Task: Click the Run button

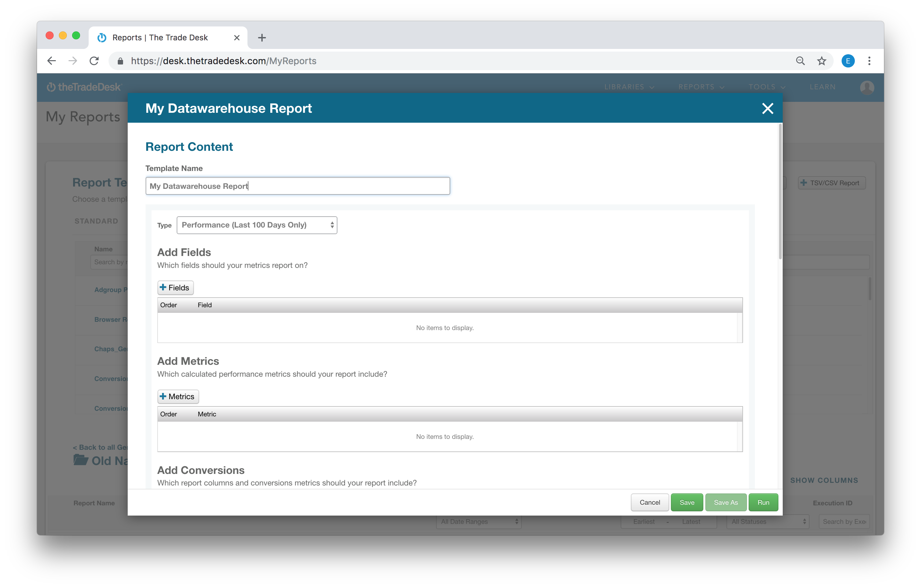Action: (763, 502)
